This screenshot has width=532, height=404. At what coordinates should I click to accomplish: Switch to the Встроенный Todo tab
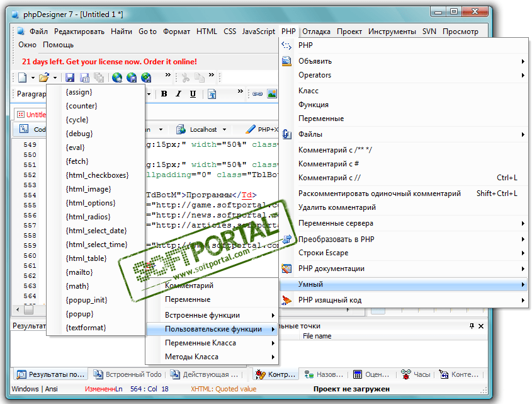tap(128, 374)
